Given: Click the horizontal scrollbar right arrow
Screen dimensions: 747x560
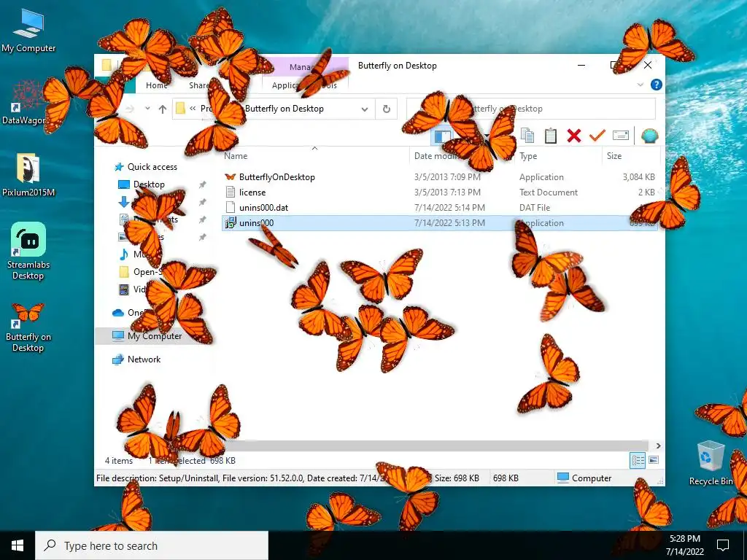Looking at the screenshot, I should click(x=659, y=446).
